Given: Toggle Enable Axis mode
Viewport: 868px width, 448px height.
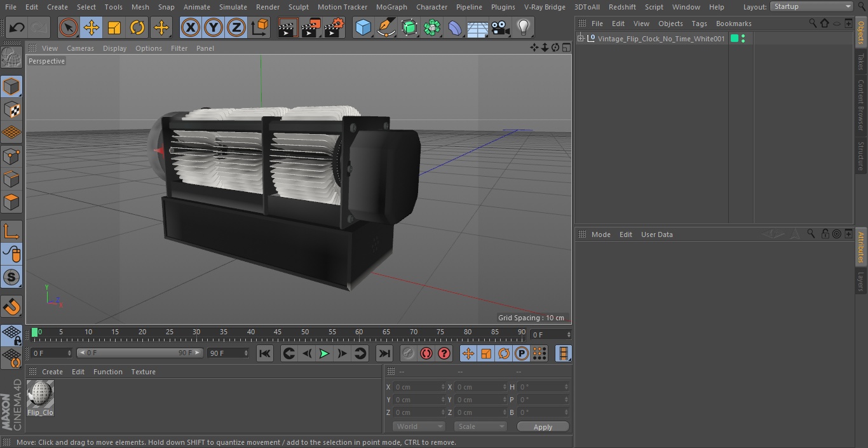Looking at the screenshot, I should 11,231.
